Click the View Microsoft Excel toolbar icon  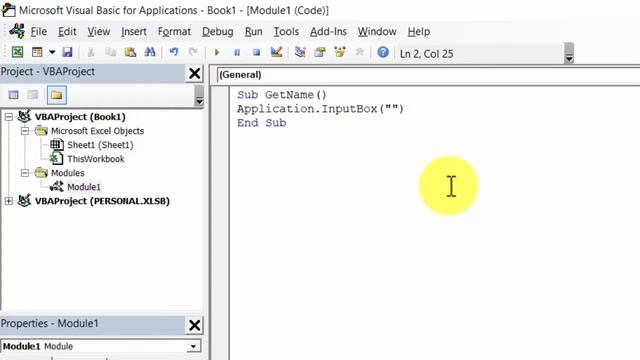click(17, 52)
